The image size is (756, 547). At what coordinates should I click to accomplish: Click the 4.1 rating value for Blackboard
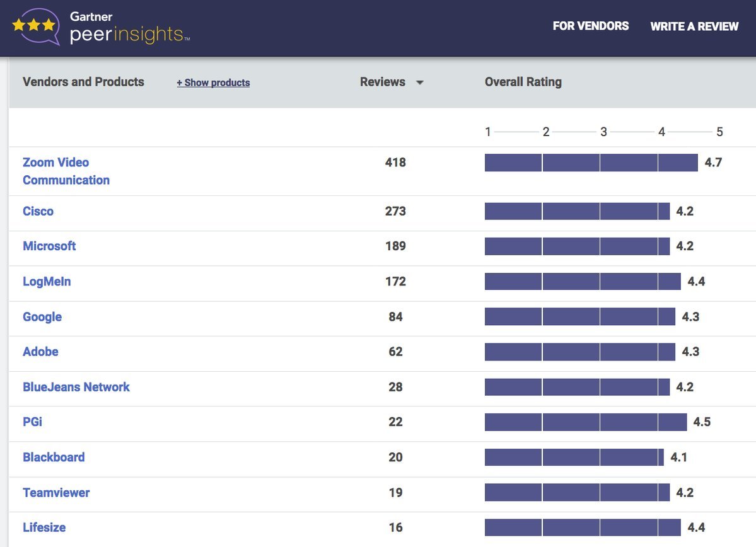pos(679,457)
